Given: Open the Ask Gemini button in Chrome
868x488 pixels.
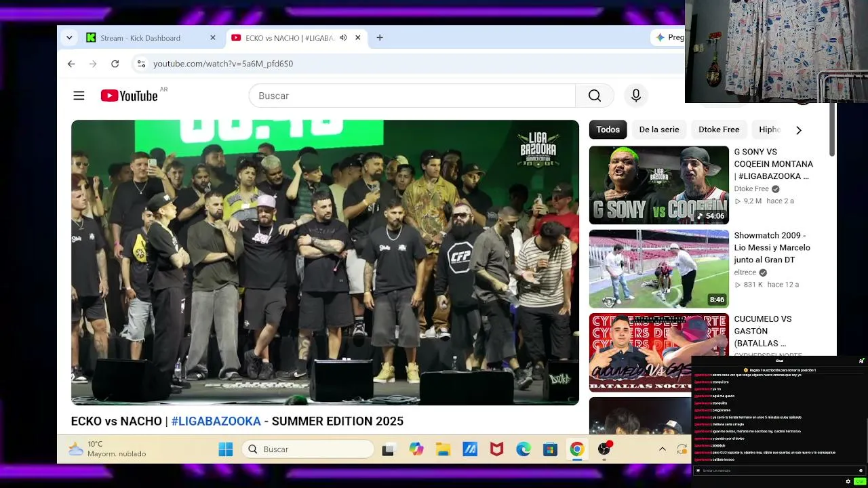Looking at the screenshot, I should tap(669, 38).
